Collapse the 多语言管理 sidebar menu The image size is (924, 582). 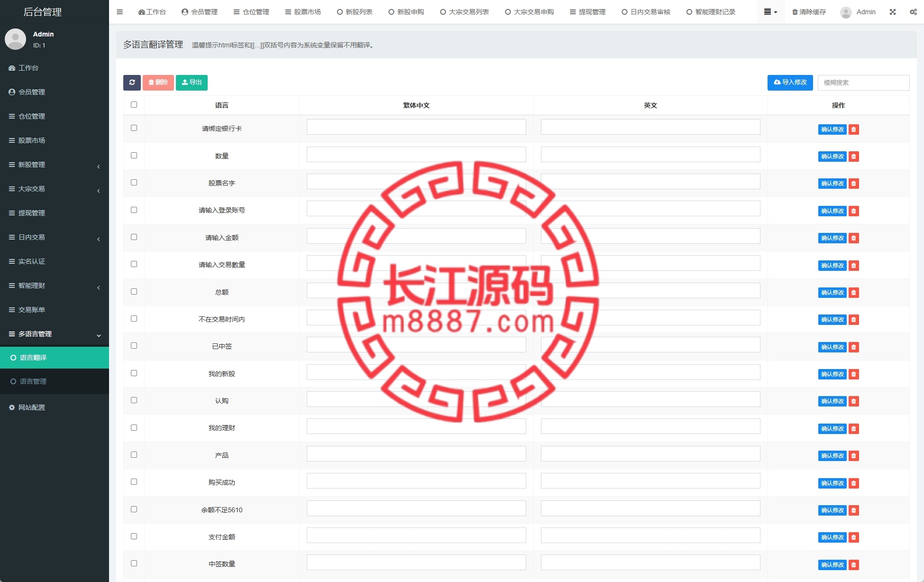55,334
